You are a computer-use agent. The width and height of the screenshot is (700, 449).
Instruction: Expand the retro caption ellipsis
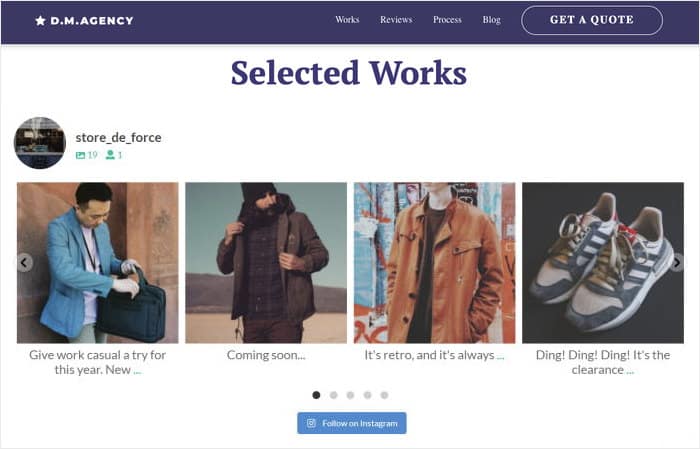point(500,356)
